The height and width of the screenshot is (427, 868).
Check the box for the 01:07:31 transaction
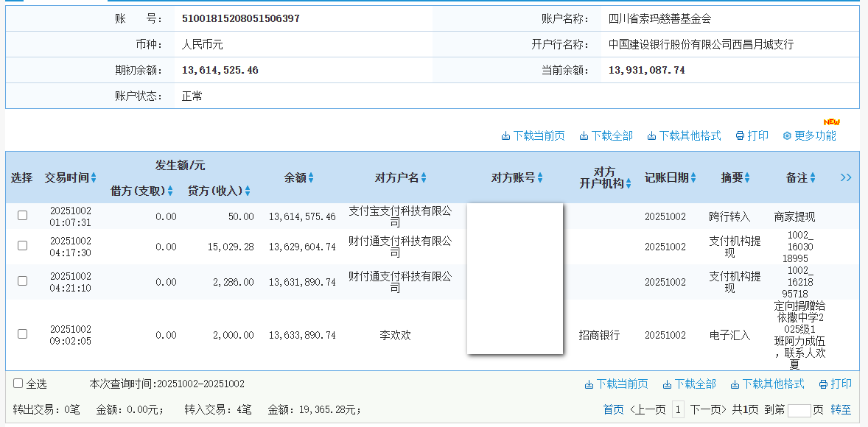click(23, 216)
